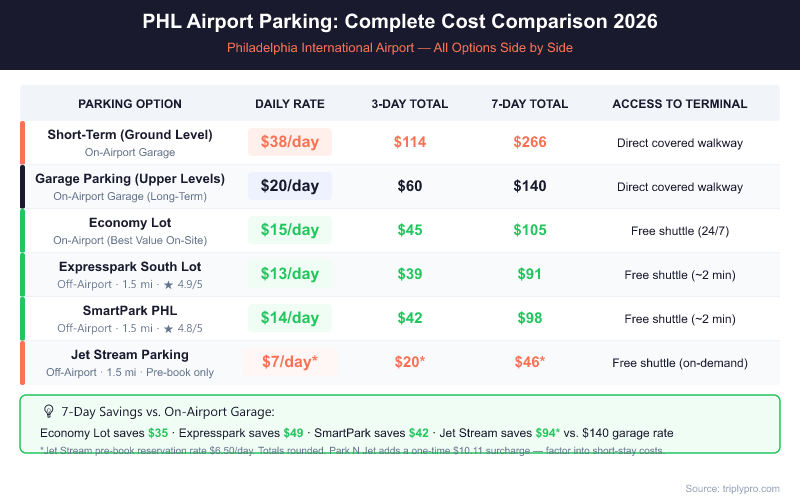Click the $7/day* Jet Stream badge
The image size is (800, 500).
(289, 362)
